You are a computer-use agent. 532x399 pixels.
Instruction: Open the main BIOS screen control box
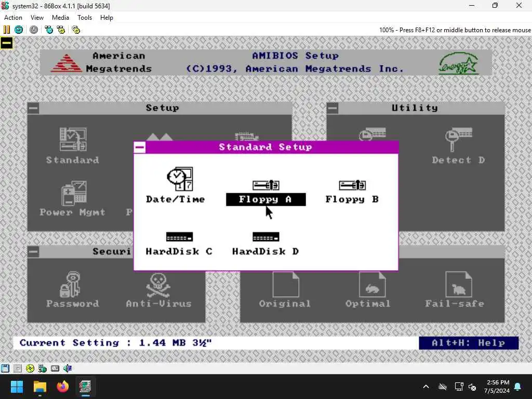[6, 43]
